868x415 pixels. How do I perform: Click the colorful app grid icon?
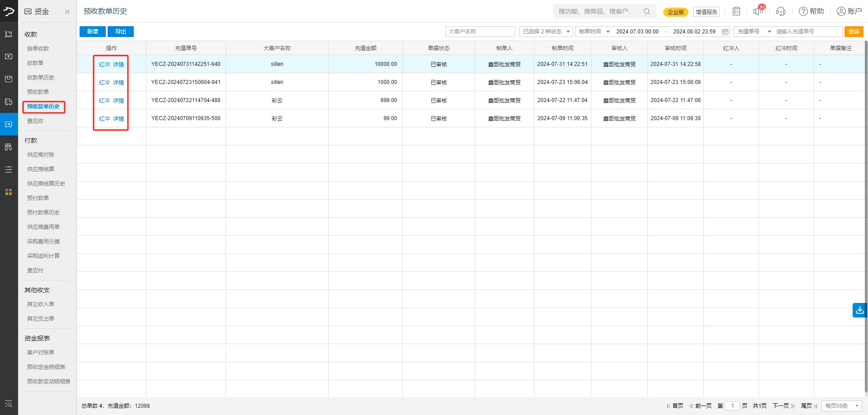click(9, 192)
